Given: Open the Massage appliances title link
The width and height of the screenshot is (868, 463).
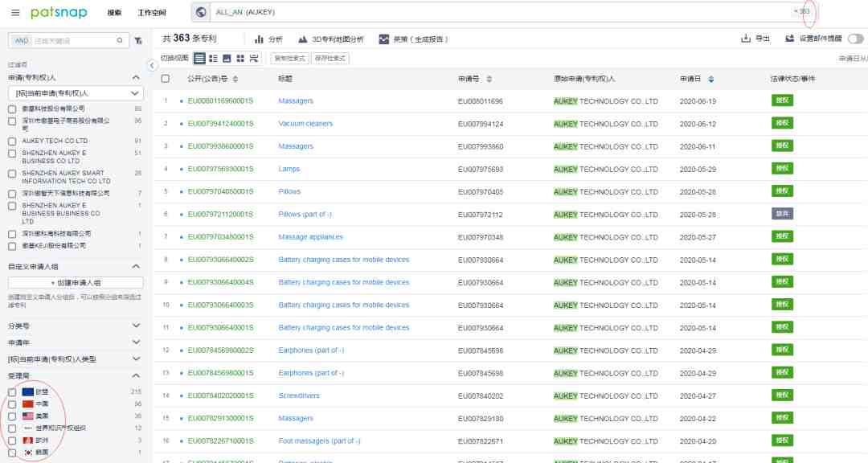Looking at the screenshot, I should (x=310, y=237).
